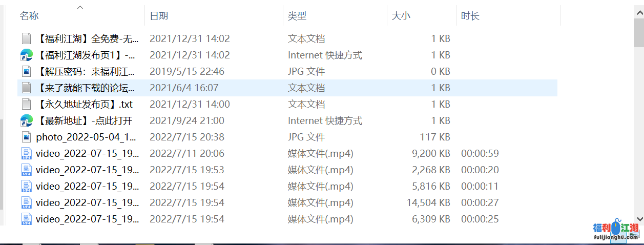Select the 【来了就能下载的论坛 text document row
This screenshot has width=644, height=245.
click(x=86, y=88)
